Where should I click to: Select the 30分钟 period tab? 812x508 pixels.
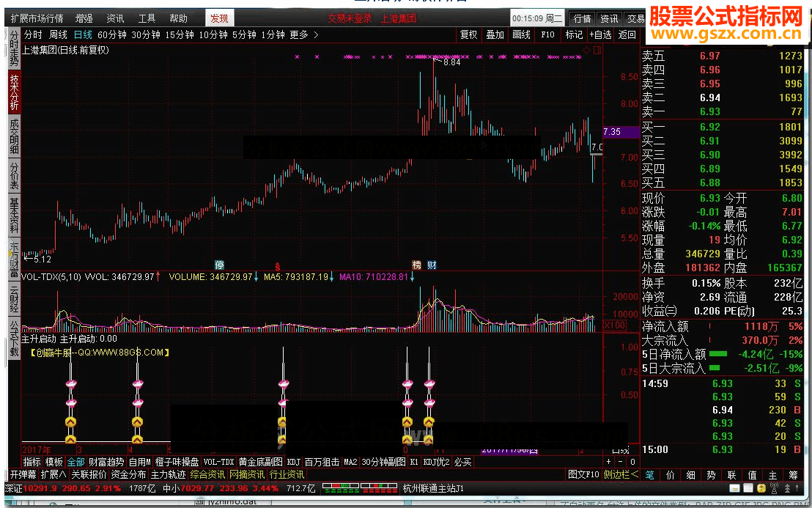click(146, 34)
